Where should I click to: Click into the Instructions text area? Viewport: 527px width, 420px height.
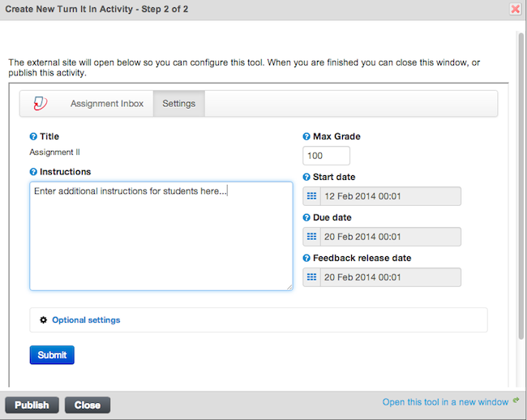coord(161,236)
